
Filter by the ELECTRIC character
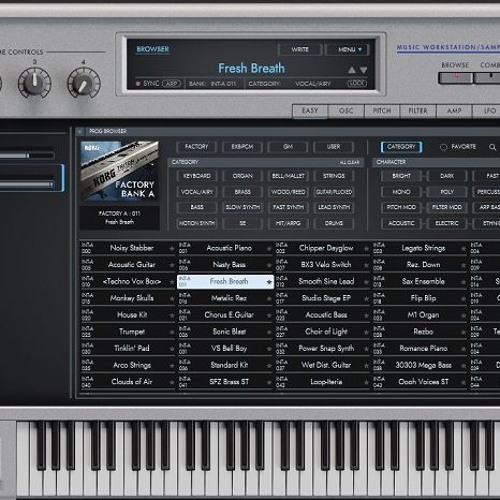tap(447, 223)
